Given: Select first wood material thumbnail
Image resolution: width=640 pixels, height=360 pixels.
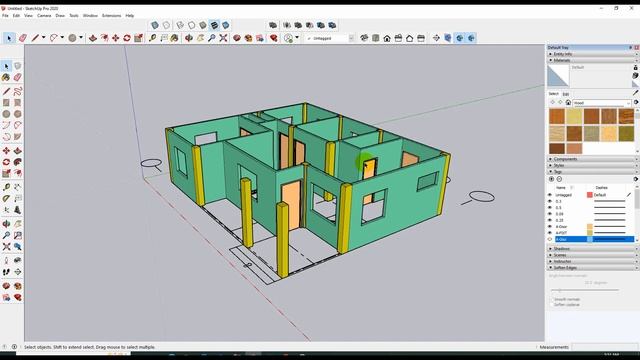Looking at the screenshot, I should click(x=557, y=116).
